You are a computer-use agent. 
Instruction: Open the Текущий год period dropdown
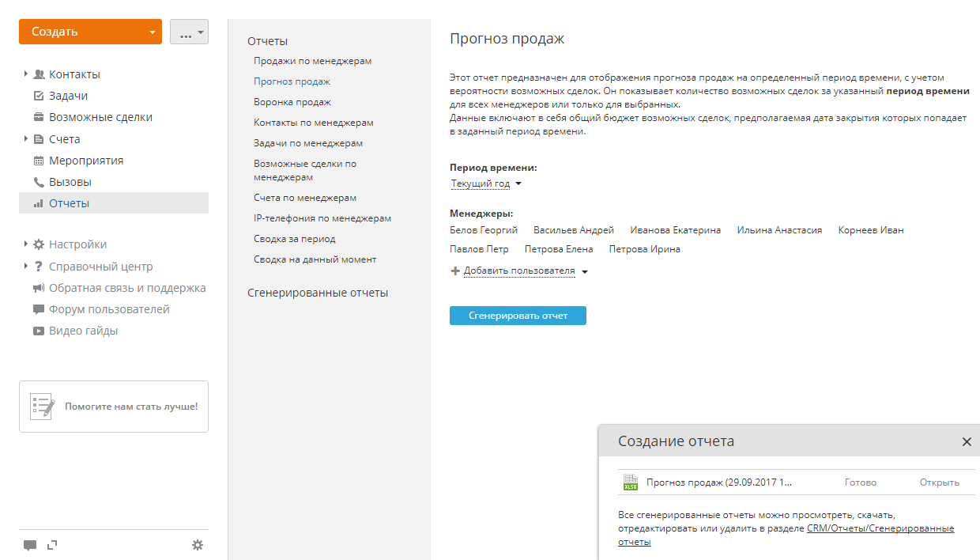(x=486, y=184)
